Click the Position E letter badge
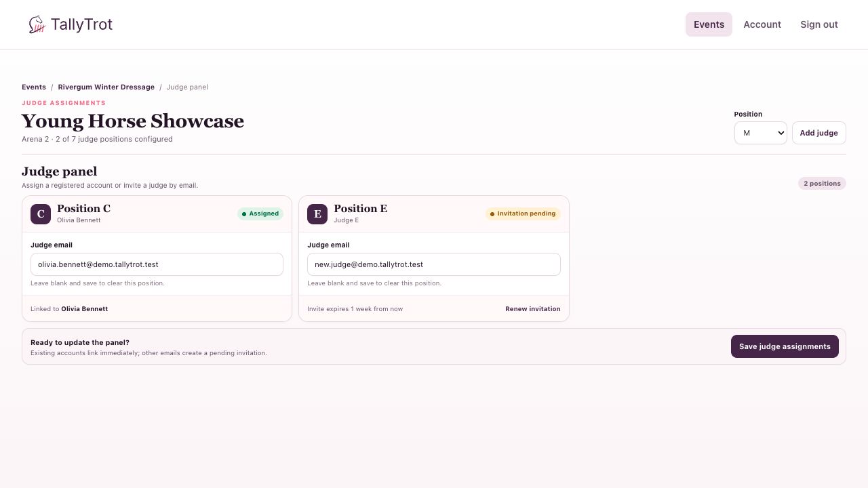This screenshot has width=868, height=488. [x=317, y=214]
